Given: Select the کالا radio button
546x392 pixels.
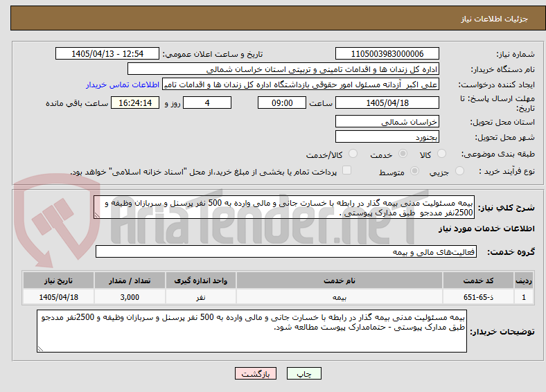Looking at the screenshot, I should tap(441, 154).
